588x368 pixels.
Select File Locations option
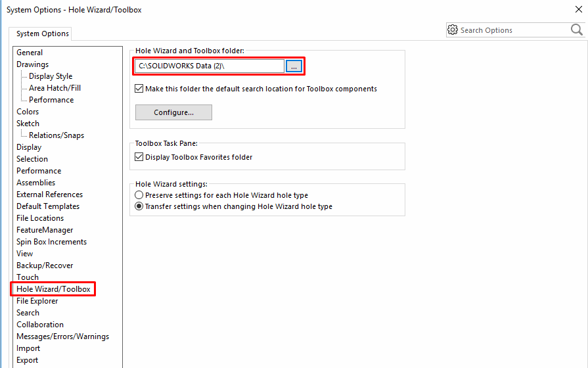(40, 218)
